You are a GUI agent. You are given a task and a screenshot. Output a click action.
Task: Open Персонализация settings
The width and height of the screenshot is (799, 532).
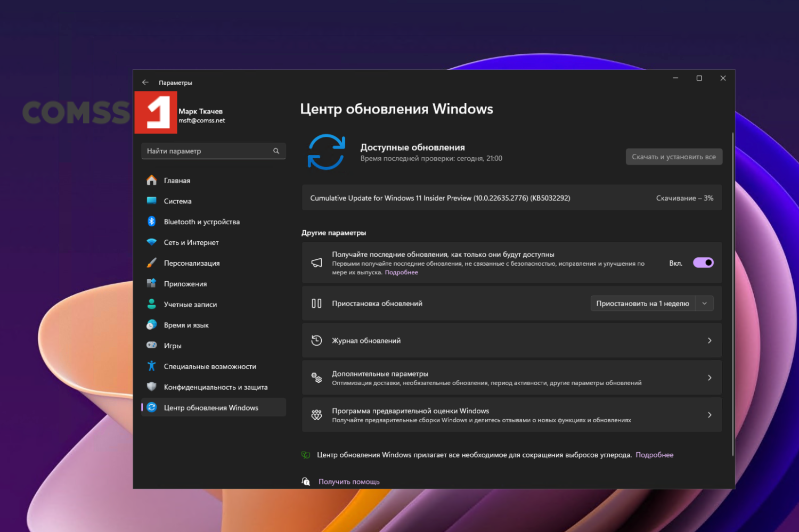[x=214, y=263]
